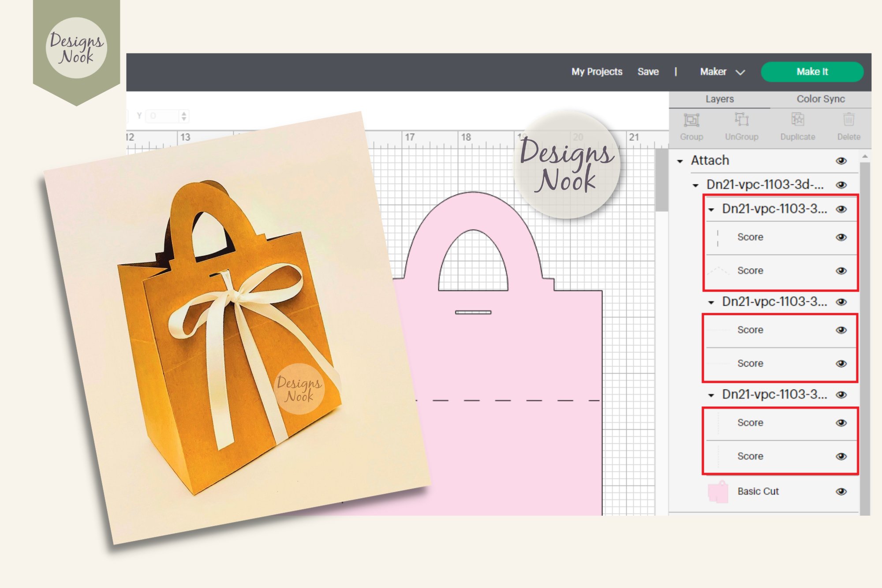Open My Projects
The height and width of the screenshot is (588, 882).
[x=596, y=72]
